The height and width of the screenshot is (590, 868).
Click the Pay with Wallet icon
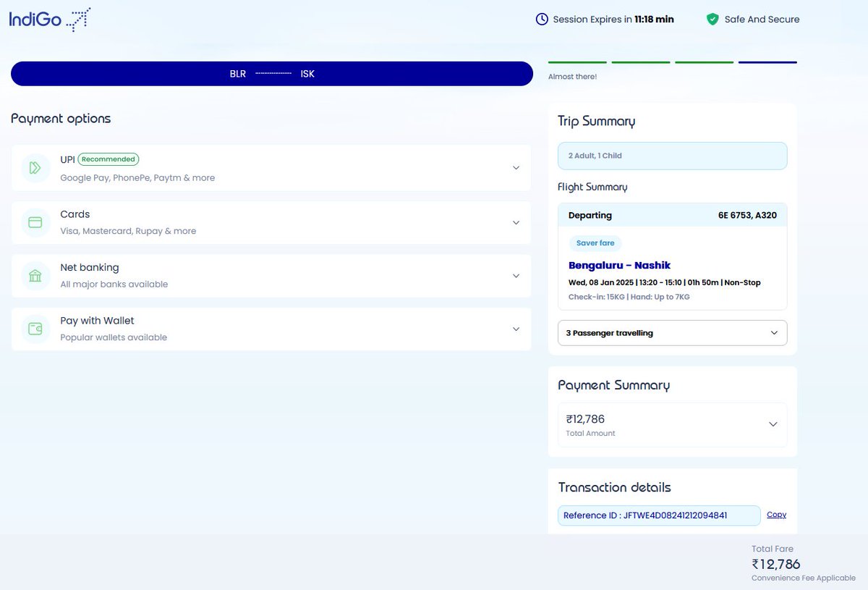click(35, 329)
